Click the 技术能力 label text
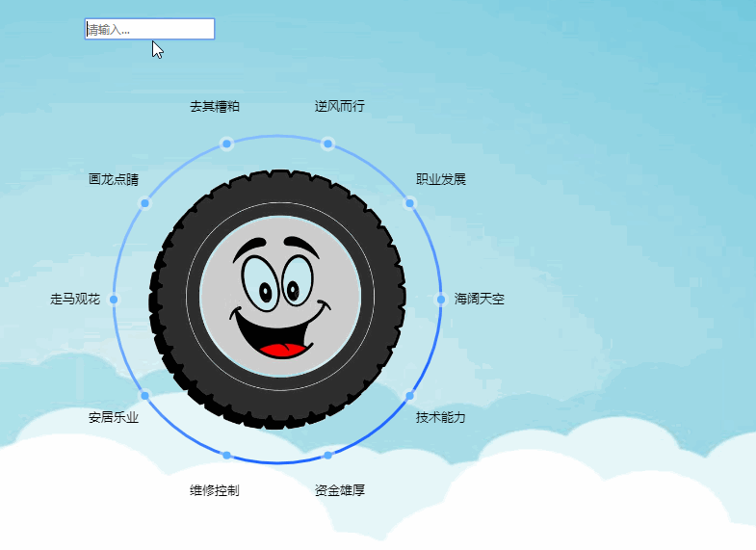Viewport: 756px width, 550px height. (x=441, y=418)
